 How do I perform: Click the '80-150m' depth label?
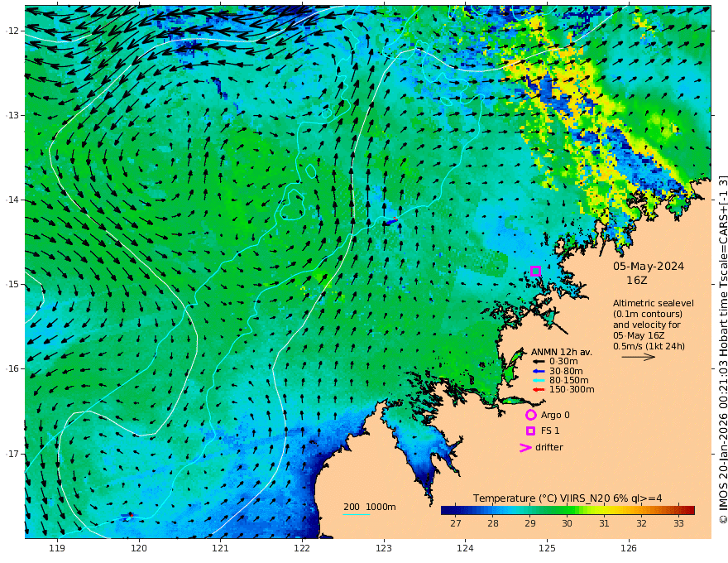point(569,381)
